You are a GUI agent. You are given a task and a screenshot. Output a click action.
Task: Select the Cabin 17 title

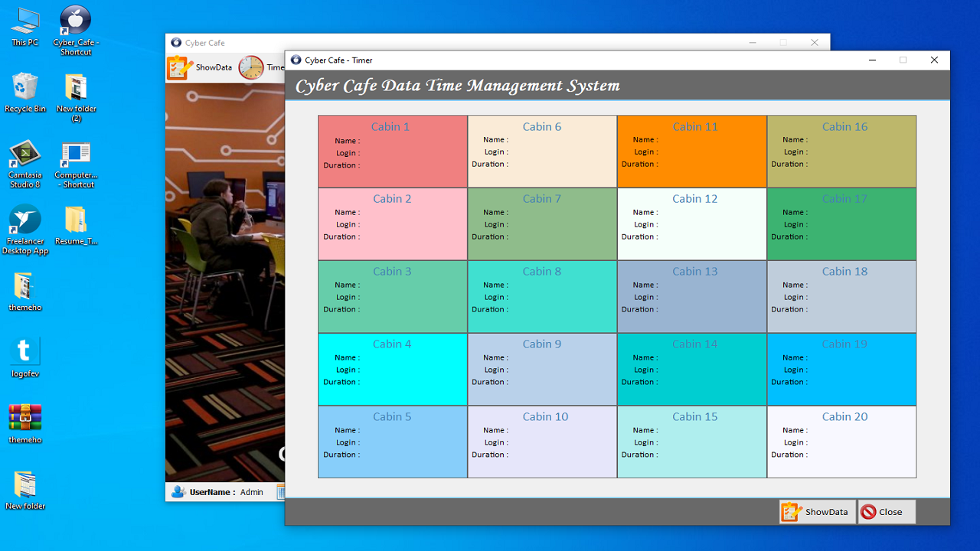pos(845,199)
